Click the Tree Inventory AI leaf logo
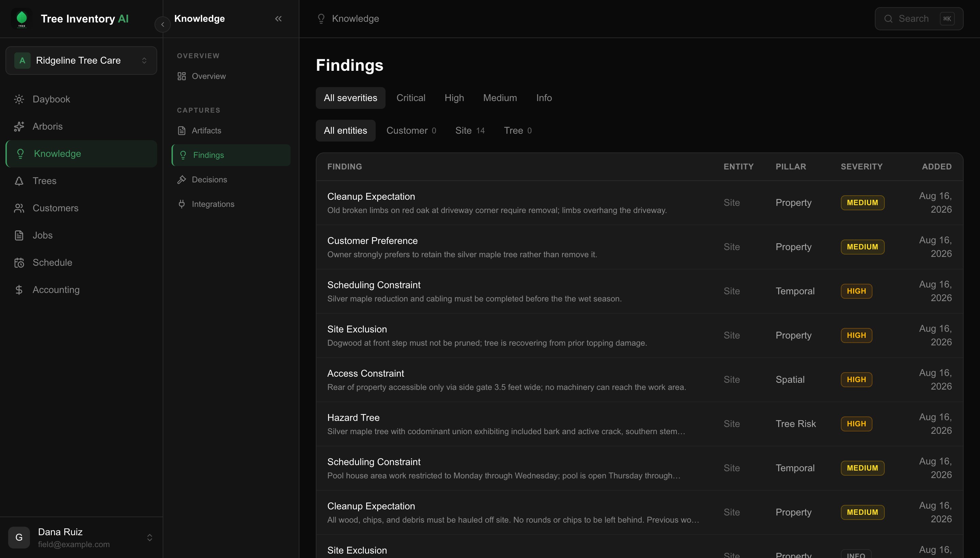Viewport: 980px width, 558px height. click(22, 18)
